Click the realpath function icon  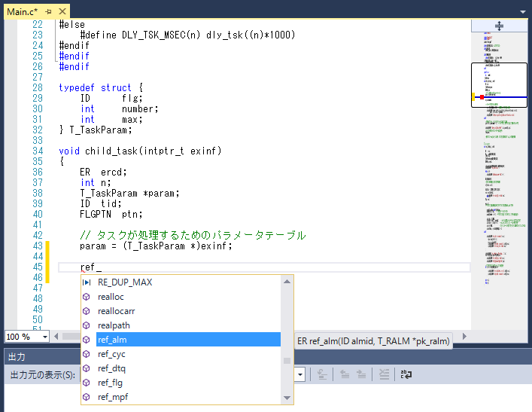pyautogui.click(x=87, y=325)
